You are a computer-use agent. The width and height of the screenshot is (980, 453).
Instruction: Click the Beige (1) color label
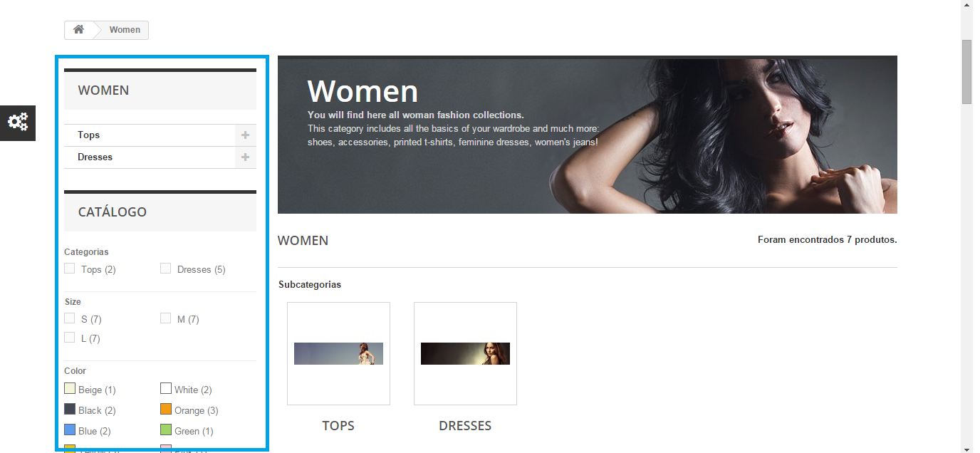[97, 390]
